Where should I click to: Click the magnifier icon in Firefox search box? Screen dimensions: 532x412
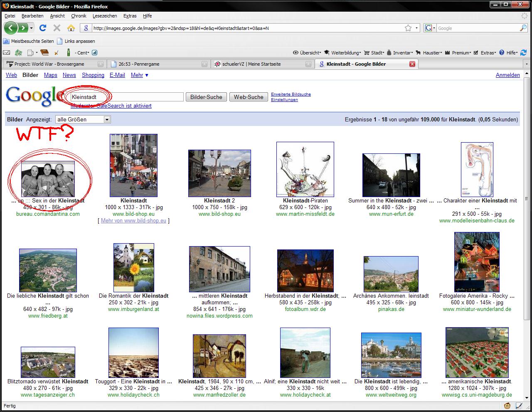click(523, 28)
